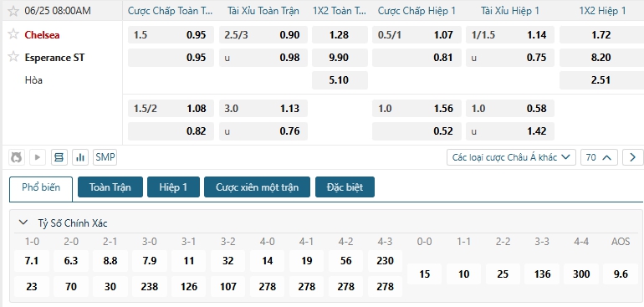Star the Esperance ST team
This screenshot has height=307, width=644.
(13, 57)
